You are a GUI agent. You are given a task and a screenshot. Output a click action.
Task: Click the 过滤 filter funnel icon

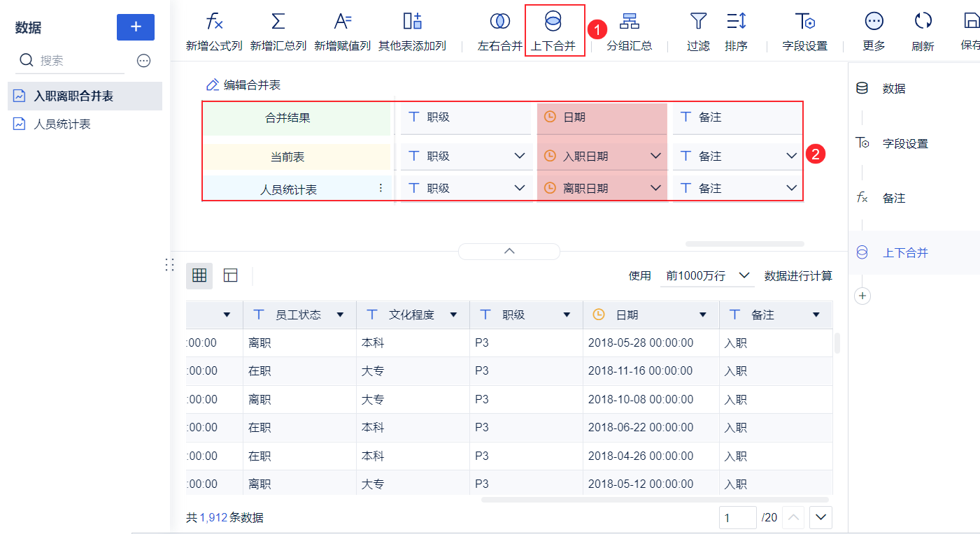point(698,21)
